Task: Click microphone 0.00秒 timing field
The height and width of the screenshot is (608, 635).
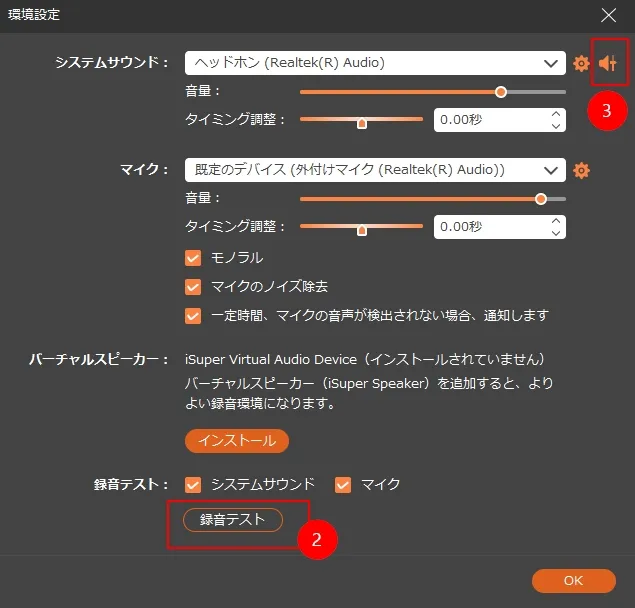Action: [x=500, y=227]
